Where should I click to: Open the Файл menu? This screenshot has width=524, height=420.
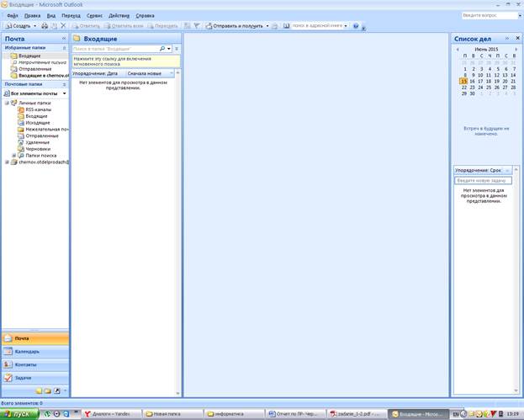[x=13, y=16]
